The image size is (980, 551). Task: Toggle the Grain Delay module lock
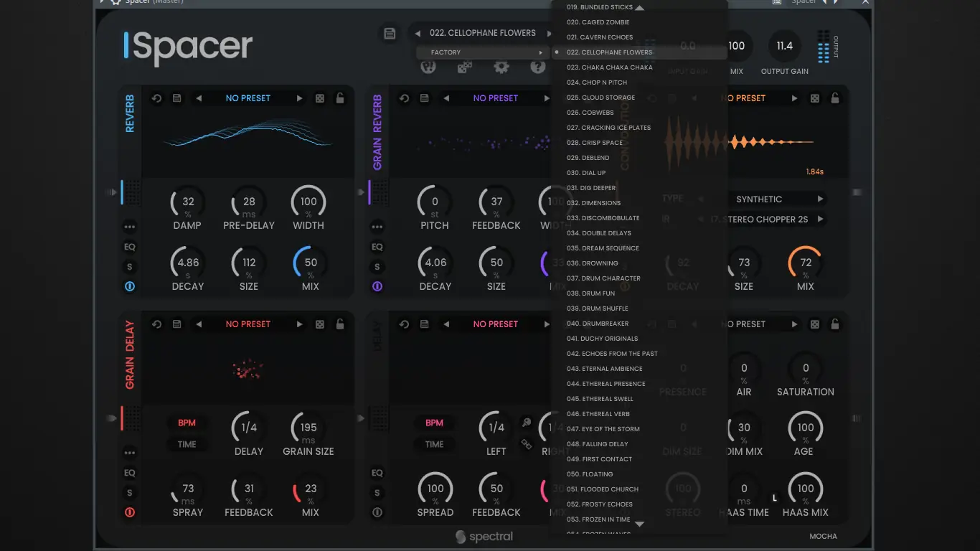pos(340,324)
